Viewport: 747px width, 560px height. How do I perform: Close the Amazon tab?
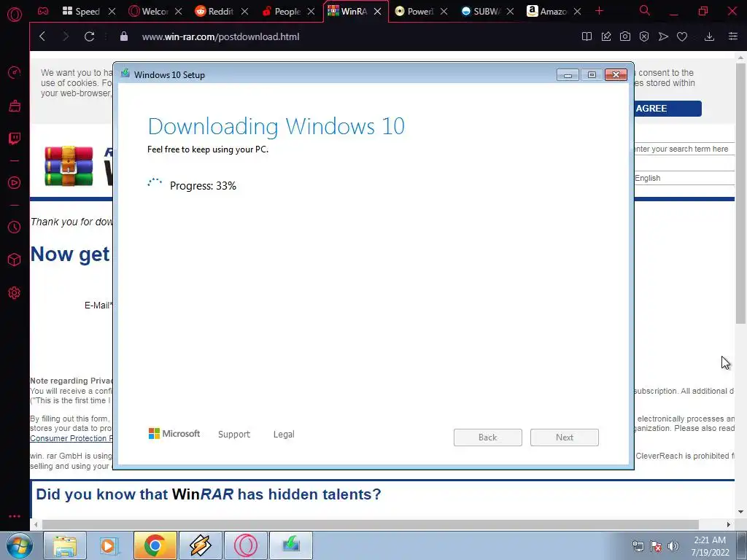(577, 12)
